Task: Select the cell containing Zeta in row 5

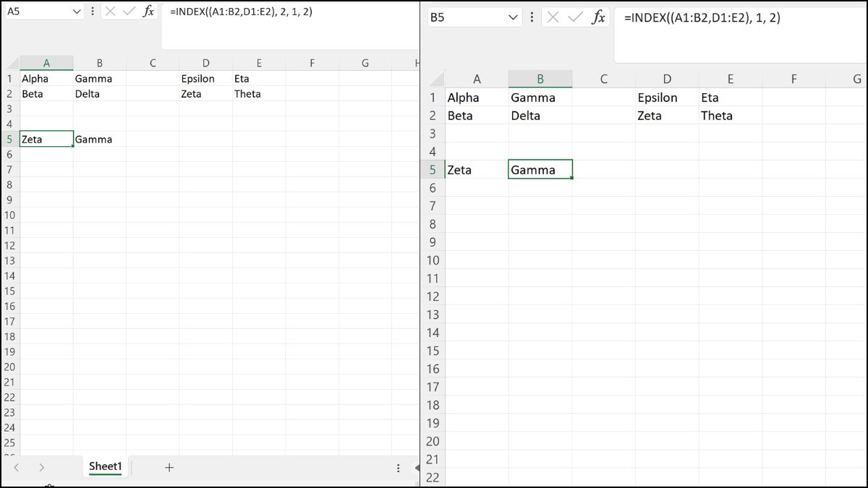Action: point(46,139)
